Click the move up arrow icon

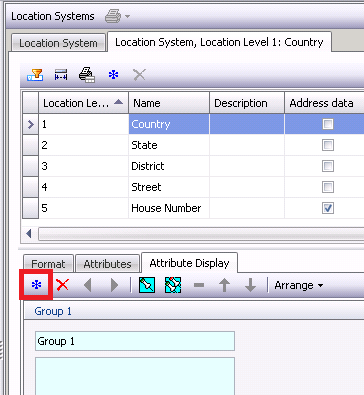(x=224, y=285)
